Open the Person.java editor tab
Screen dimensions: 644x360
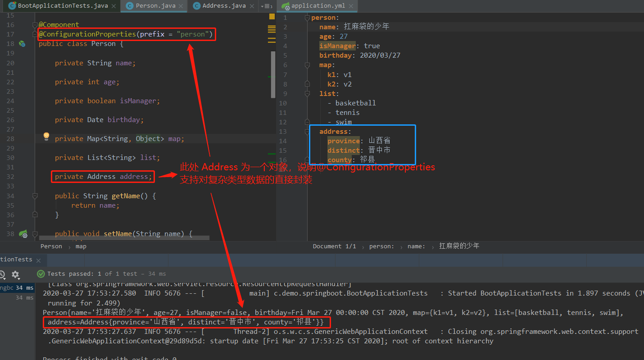pos(154,6)
